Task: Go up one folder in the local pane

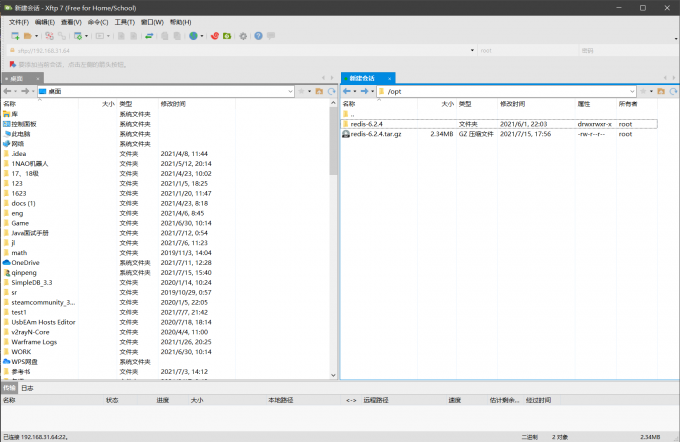Action: click(319, 91)
